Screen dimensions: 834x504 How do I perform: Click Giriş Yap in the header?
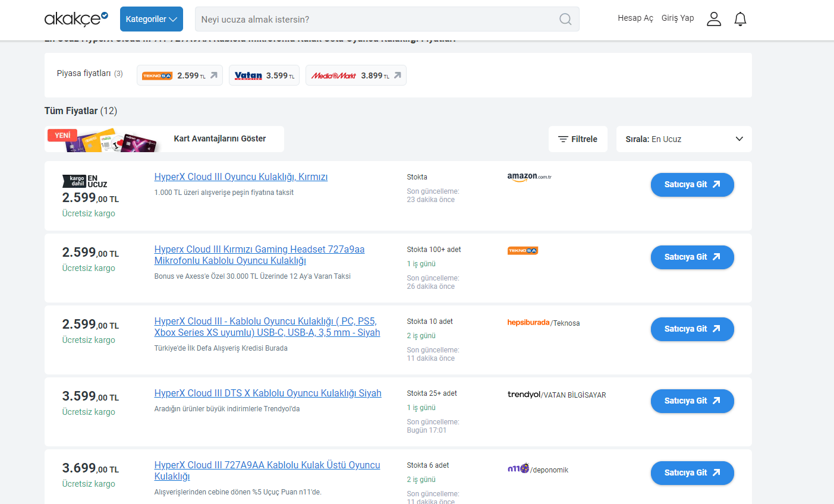click(678, 18)
